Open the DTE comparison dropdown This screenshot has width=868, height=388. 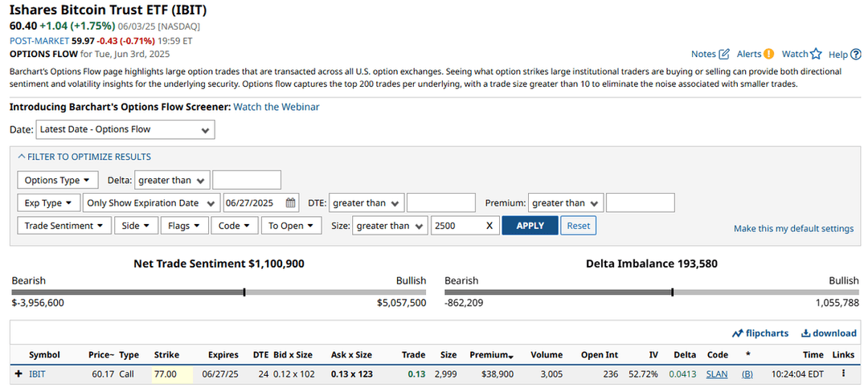366,202
